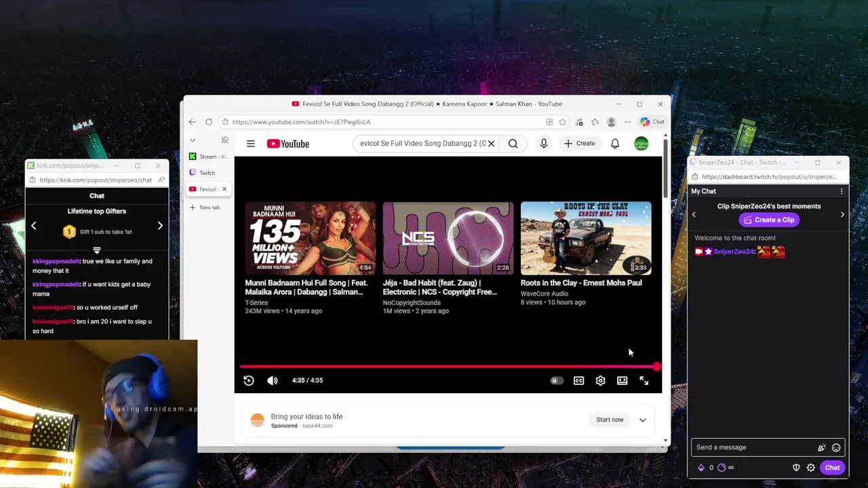Run search with the magnifier button

click(x=513, y=144)
